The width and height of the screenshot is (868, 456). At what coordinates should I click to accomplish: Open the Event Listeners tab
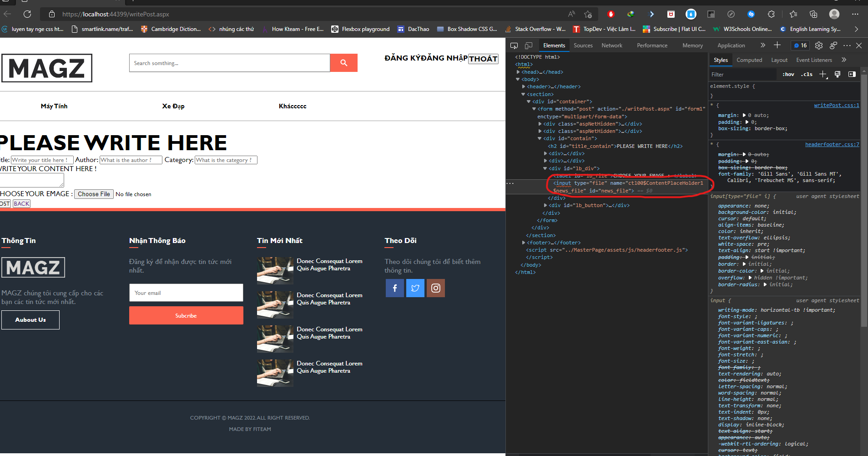(x=814, y=60)
